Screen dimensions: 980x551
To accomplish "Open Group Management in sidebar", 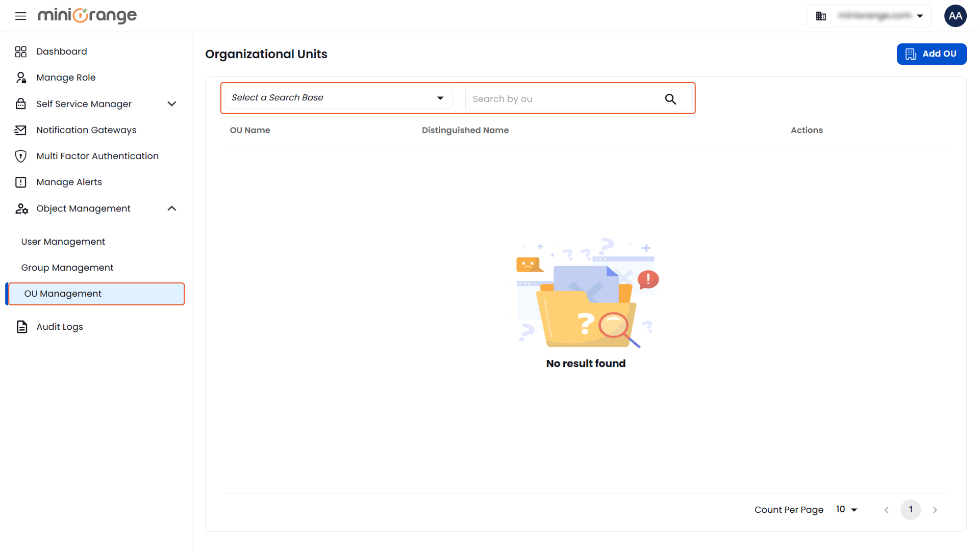I will (67, 268).
